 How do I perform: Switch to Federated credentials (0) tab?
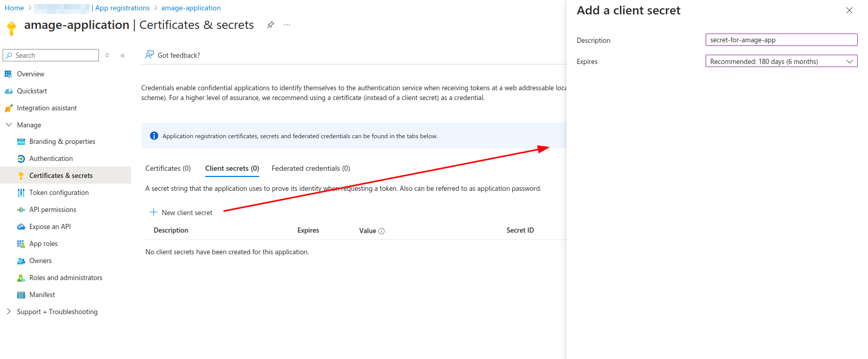coord(311,168)
